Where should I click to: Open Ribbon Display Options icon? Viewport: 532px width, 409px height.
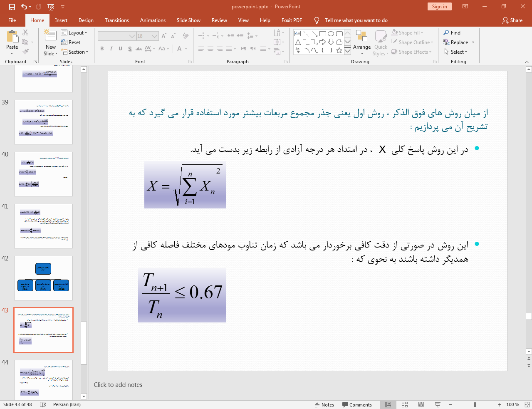[465, 7]
